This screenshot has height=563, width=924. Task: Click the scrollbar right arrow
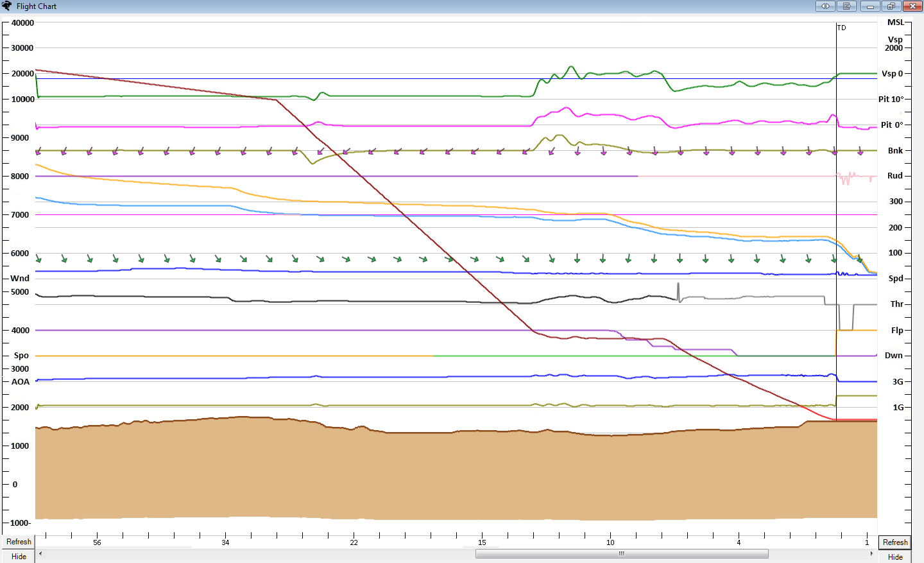tap(871, 553)
